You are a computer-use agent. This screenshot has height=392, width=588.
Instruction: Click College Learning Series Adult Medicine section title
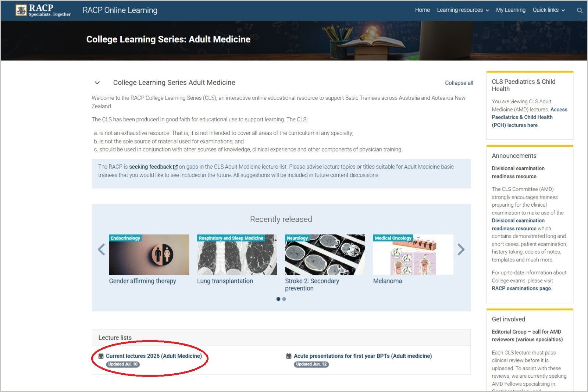click(174, 83)
